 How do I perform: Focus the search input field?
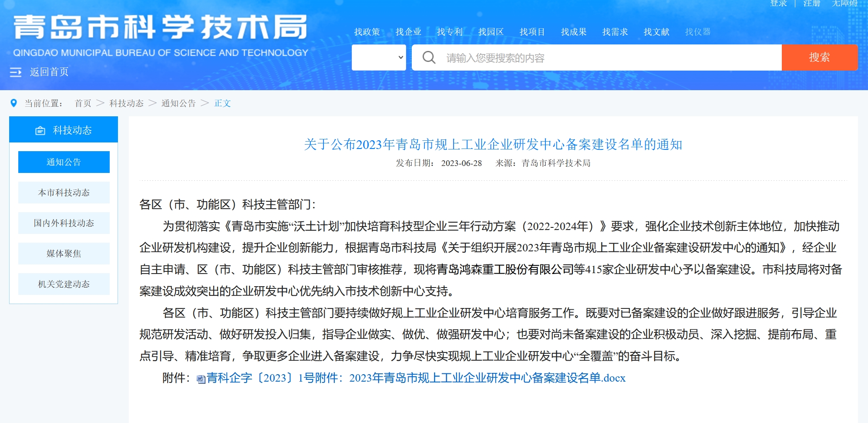coord(597,58)
